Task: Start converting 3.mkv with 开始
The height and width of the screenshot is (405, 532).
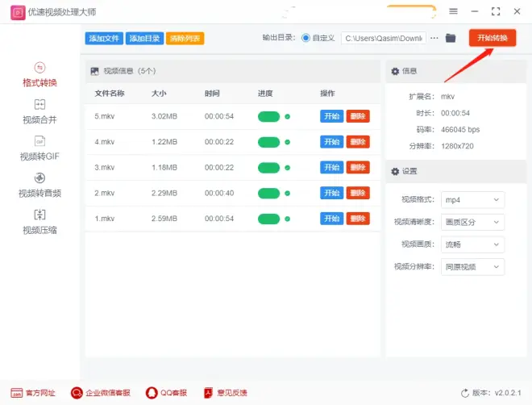Action: click(332, 167)
